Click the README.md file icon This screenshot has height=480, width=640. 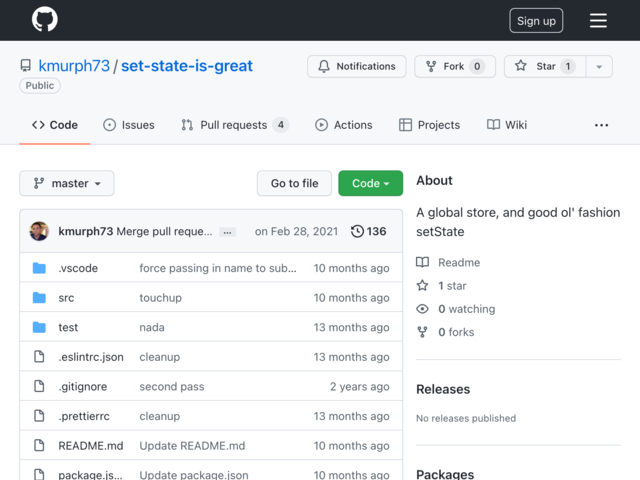39,445
